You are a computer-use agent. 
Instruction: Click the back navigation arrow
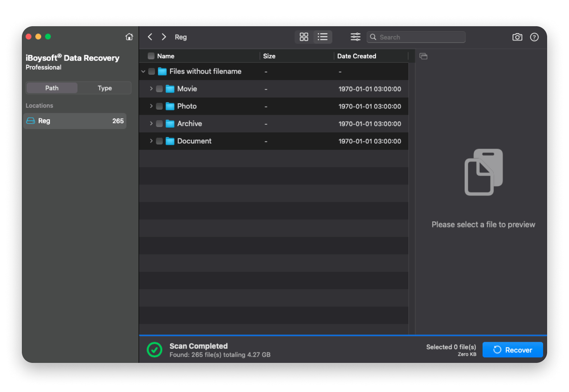150,37
